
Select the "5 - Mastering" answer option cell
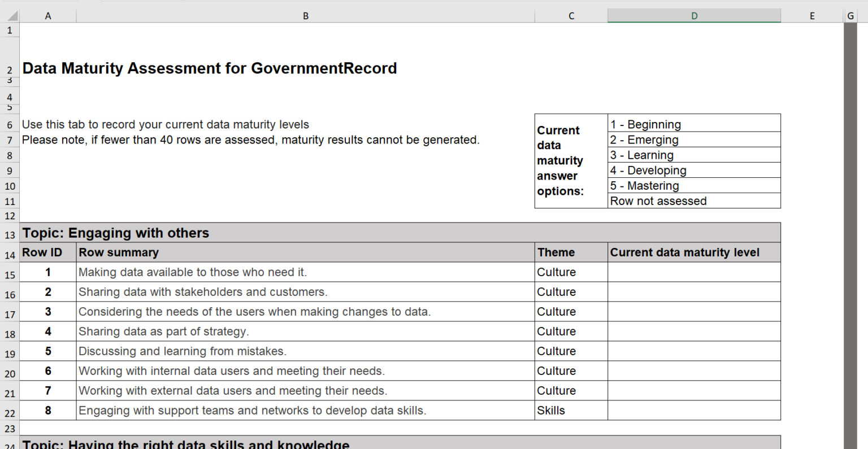coord(693,185)
